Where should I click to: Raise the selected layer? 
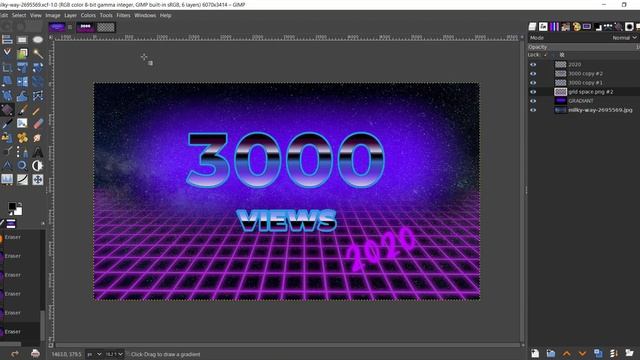[567, 353]
